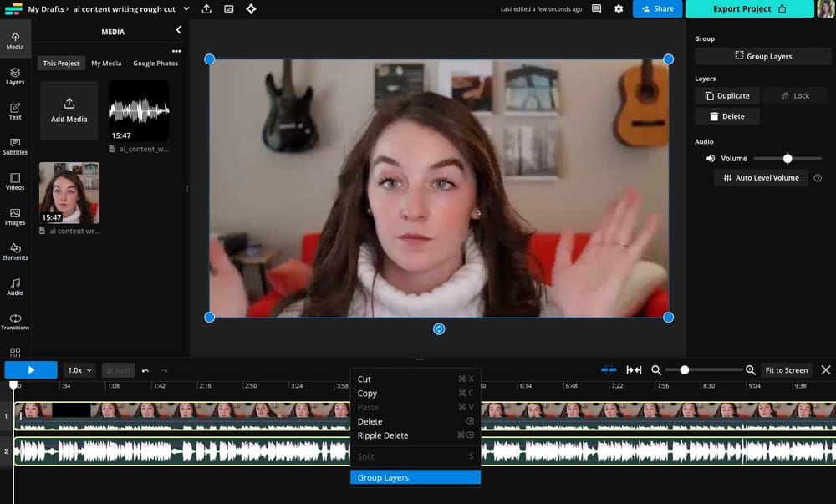This screenshot has height=504, width=836.
Task: Click the Export Project button
Action: coord(749,8)
